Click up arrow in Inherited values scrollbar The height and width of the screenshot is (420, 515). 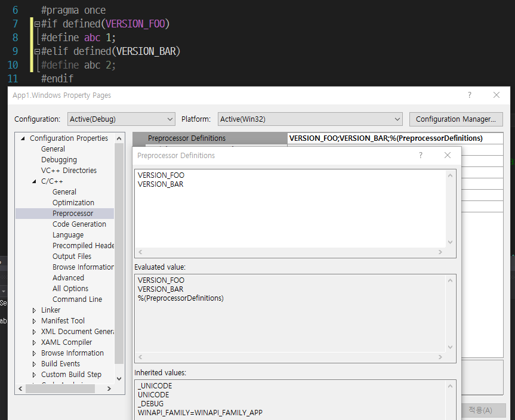click(451, 386)
